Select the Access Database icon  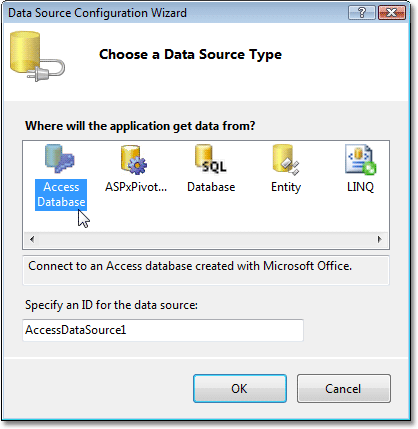click(x=60, y=159)
